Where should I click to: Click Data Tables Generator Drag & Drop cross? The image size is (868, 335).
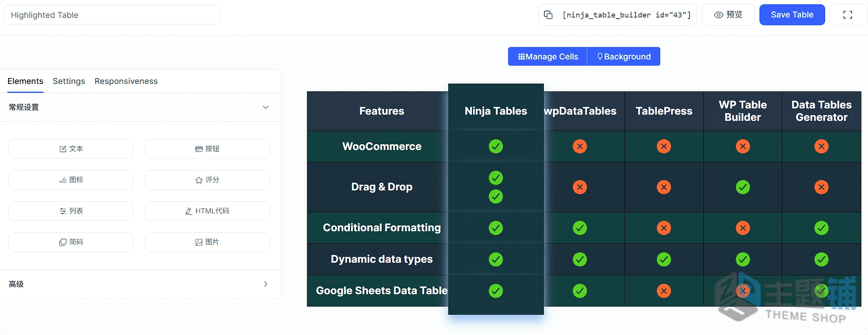pyautogui.click(x=821, y=187)
